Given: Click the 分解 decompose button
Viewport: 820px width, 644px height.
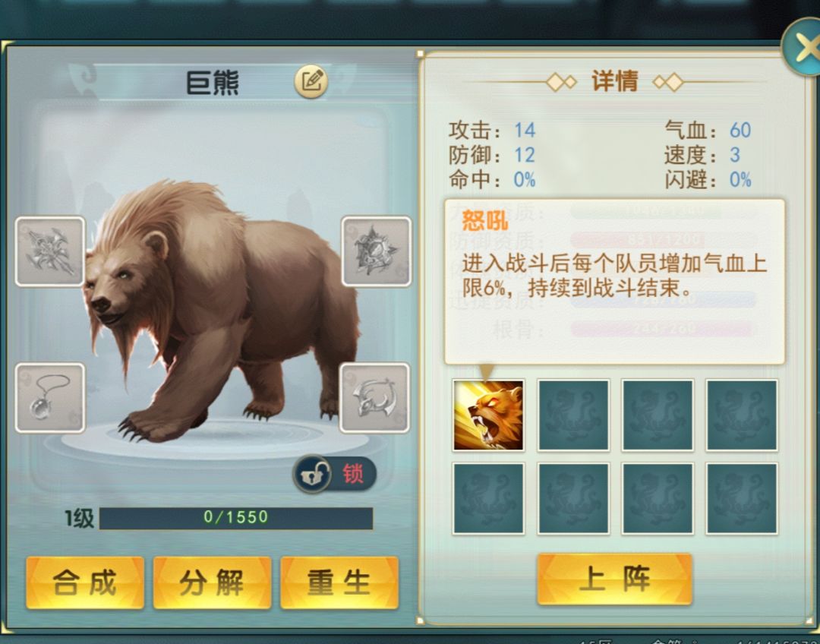Looking at the screenshot, I should pos(213,582).
